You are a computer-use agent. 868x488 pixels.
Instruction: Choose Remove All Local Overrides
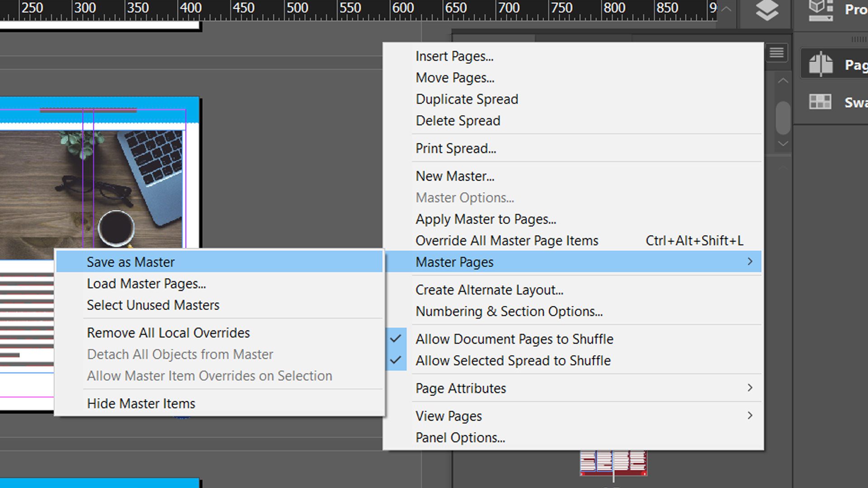(168, 333)
